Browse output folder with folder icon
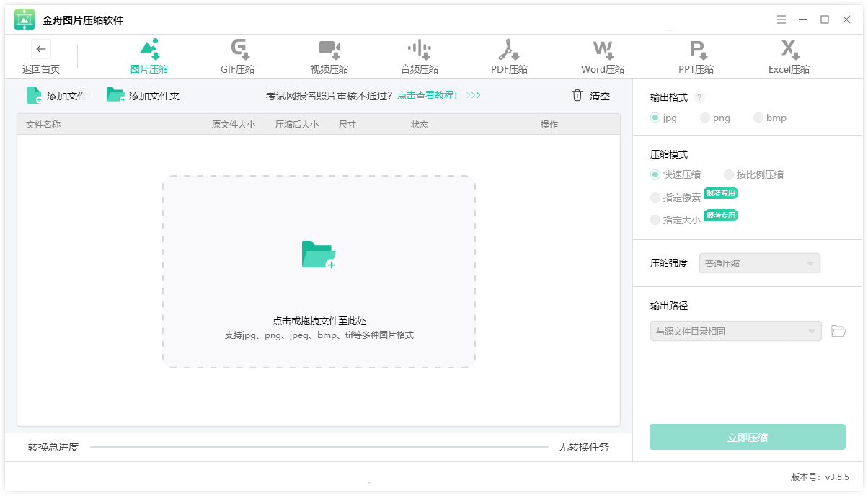The height and width of the screenshot is (496, 868). tap(838, 331)
